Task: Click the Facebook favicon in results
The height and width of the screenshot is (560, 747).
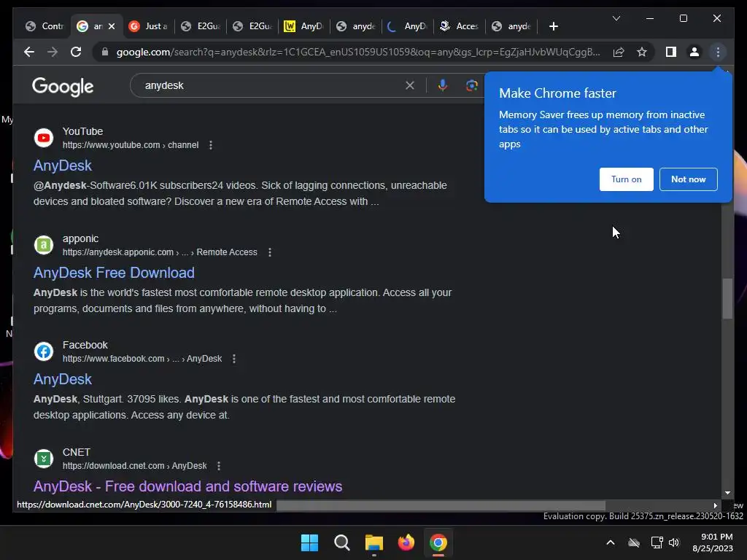Action: pos(44,352)
